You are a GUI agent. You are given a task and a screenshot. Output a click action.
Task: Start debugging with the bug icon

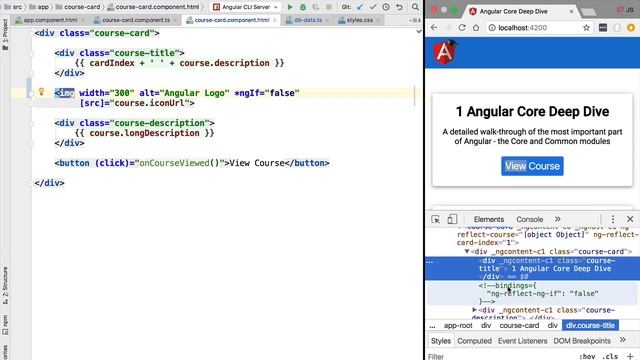[x=303, y=7]
